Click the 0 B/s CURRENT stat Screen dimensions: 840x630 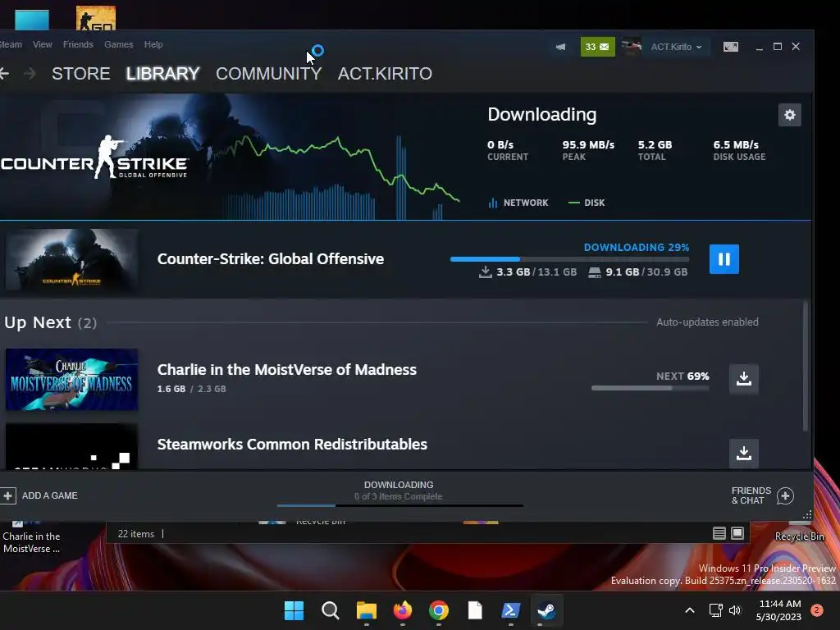(x=507, y=150)
